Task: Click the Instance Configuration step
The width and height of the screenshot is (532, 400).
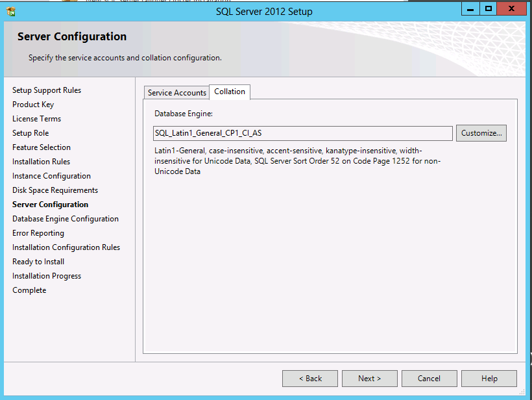Action: (x=51, y=176)
